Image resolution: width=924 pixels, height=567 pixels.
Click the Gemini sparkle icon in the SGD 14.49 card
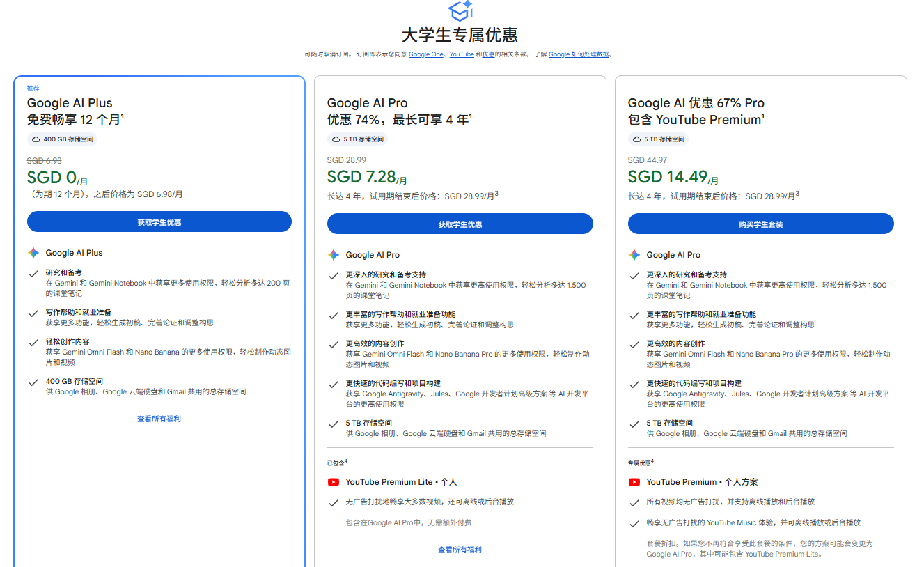point(634,255)
